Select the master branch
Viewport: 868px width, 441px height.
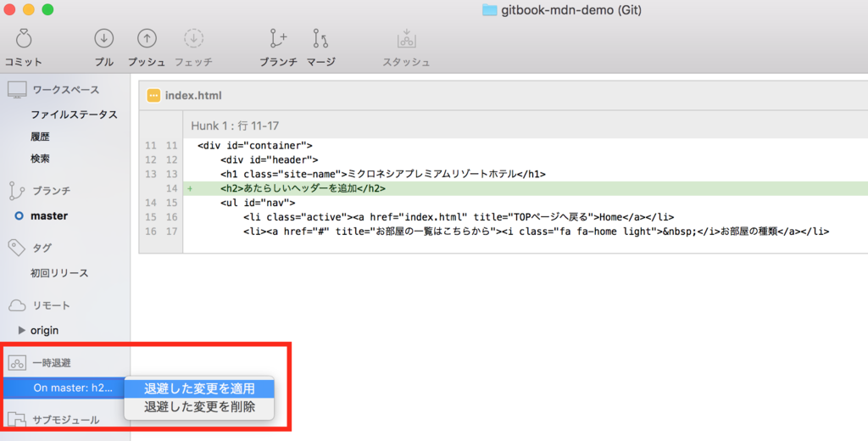click(x=49, y=216)
